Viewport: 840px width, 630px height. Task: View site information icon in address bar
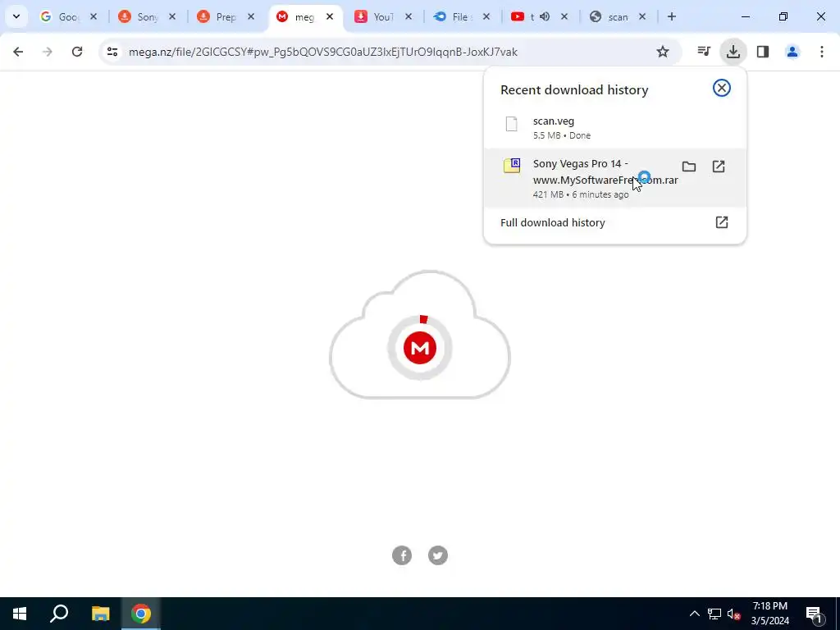pyautogui.click(x=112, y=52)
